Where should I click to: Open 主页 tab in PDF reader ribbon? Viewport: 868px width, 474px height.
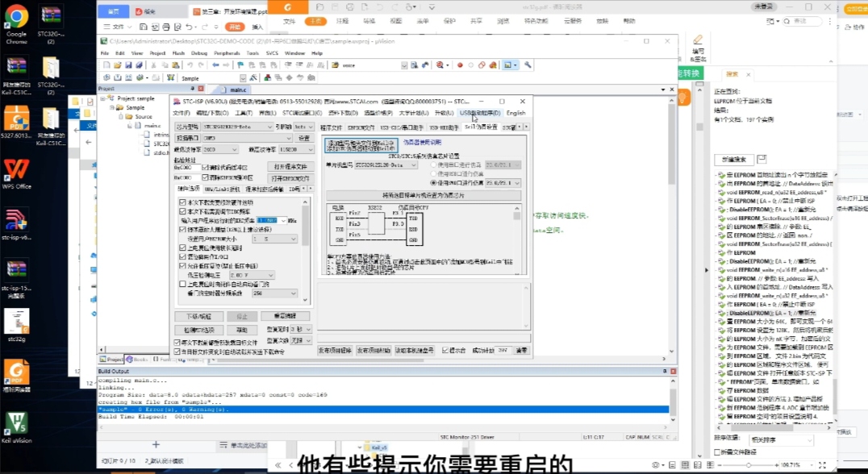[x=315, y=21]
